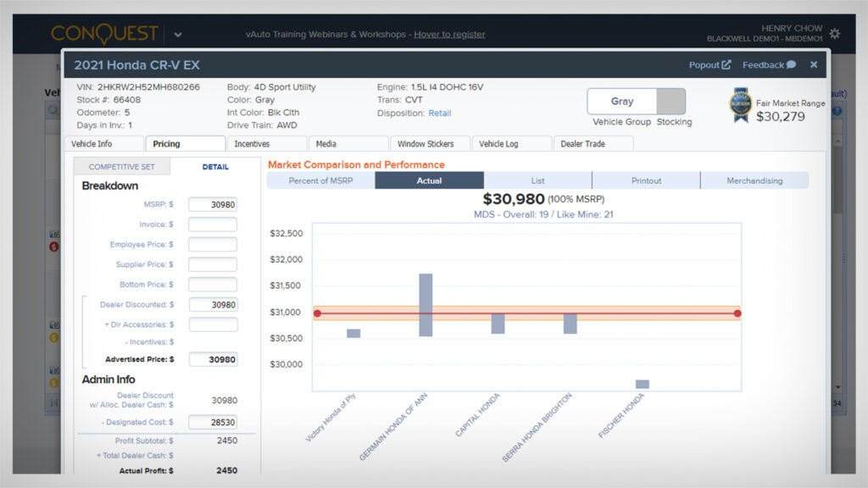Close the vehicle detail dialog
The width and height of the screenshot is (868, 488).
[x=814, y=64]
